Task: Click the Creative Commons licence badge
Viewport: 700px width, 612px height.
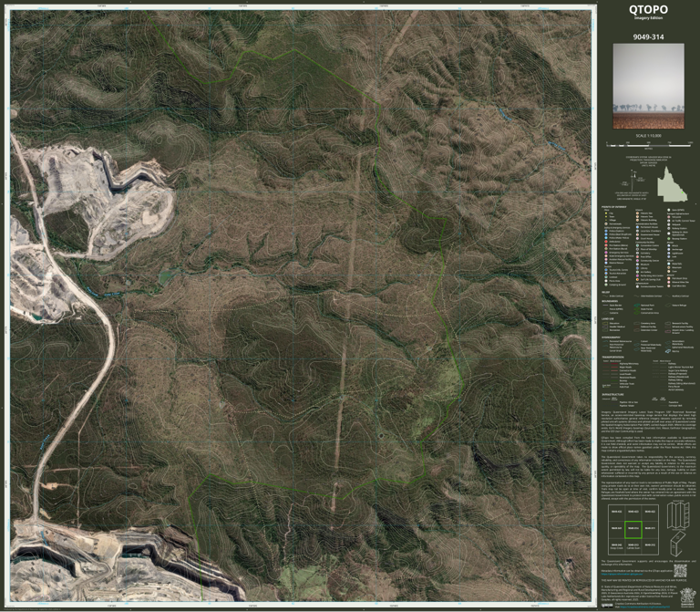Action: tap(607, 606)
